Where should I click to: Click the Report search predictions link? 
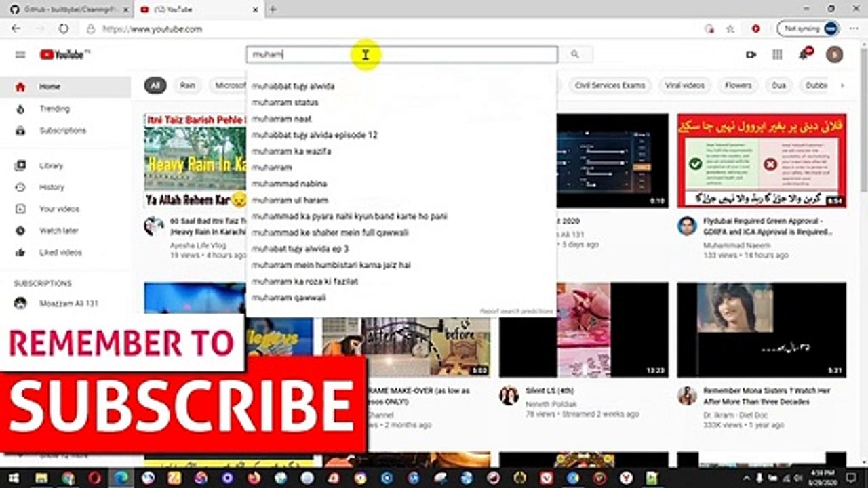(517, 311)
